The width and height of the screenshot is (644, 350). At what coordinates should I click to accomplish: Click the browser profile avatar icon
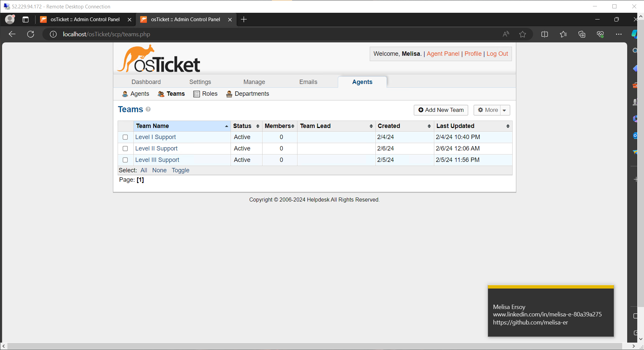point(10,19)
